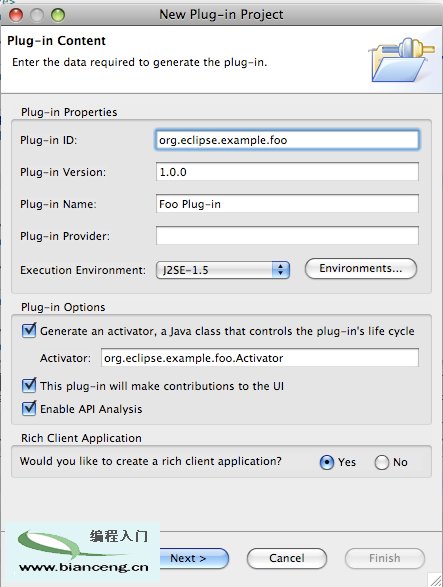
Task: Click the Execution Environment dropdown stepper arrows
Action: click(x=281, y=270)
